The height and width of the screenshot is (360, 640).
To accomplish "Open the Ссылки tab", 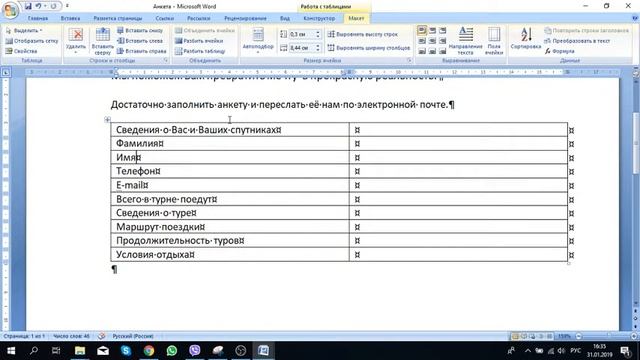I will [x=164, y=18].
